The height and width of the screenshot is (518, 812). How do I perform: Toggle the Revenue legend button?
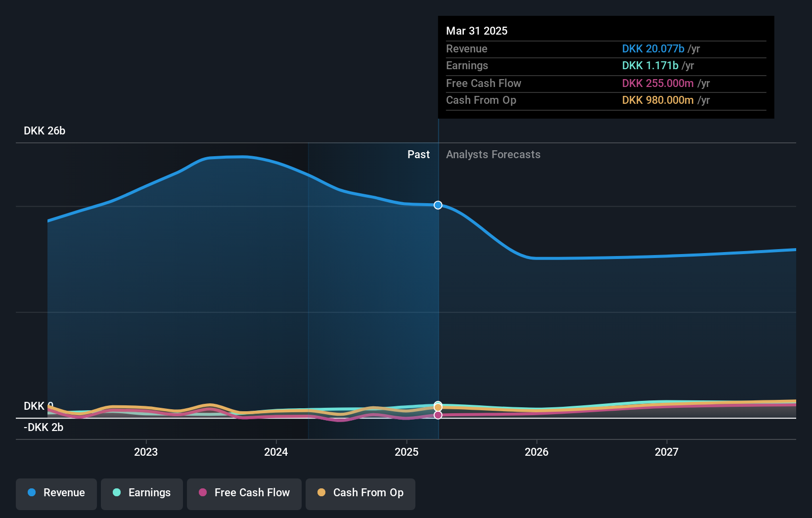[56, 494]
